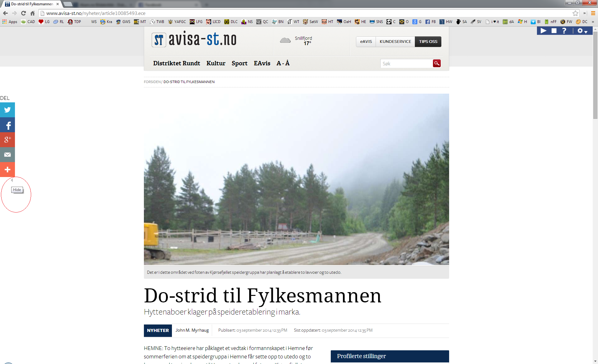Open author John M. Myrhaug link
This screenshot has height=364, width=598.
point(192,330)
